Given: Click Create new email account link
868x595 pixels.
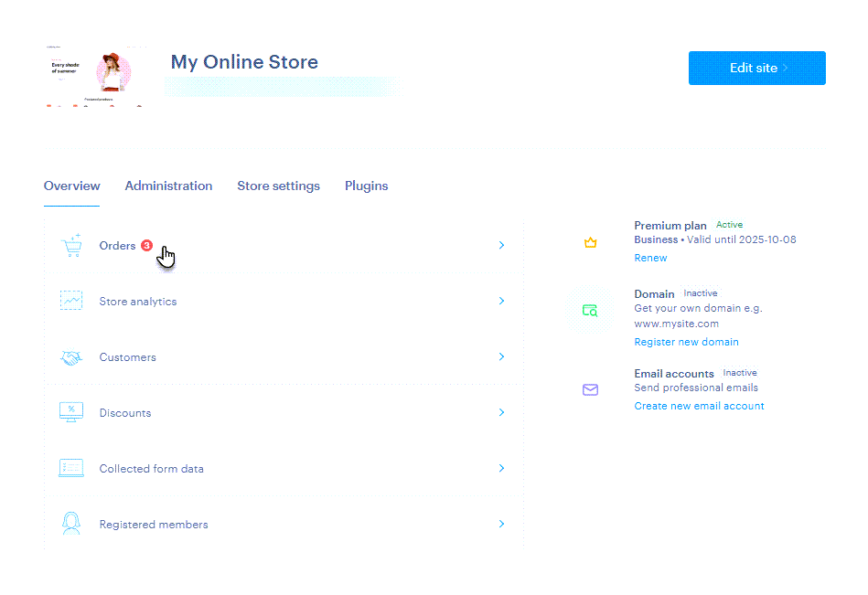Looking at the screenshot, I should coord(699,406).
